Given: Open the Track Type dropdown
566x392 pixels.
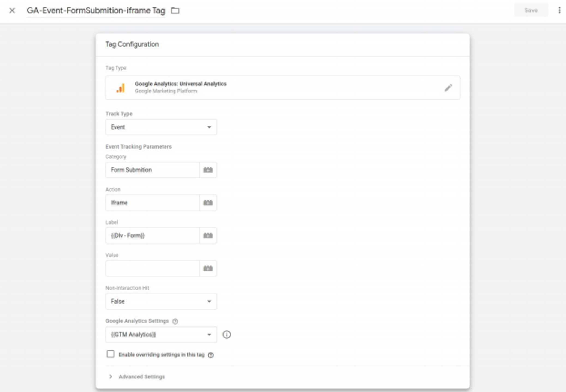Looking at the screenshot, I should (x=161, y=127).
